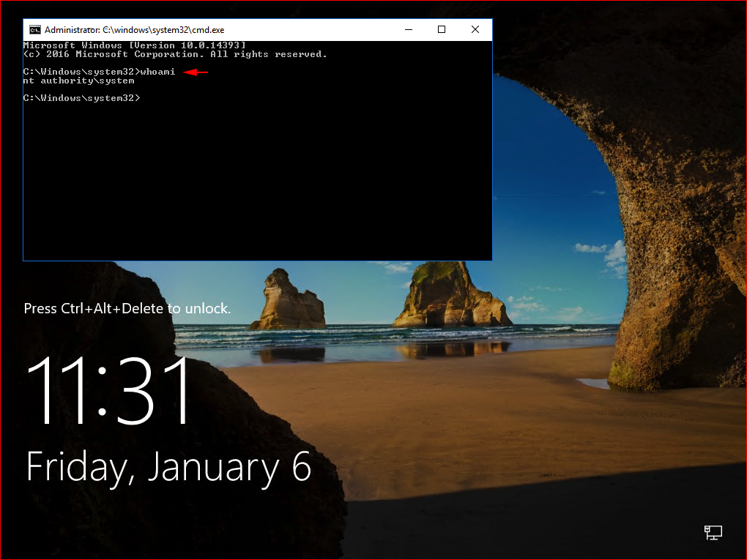Screen dimensions: 747x560
Task: Click the Microsoft Windows version line
Action: [134, 45]
